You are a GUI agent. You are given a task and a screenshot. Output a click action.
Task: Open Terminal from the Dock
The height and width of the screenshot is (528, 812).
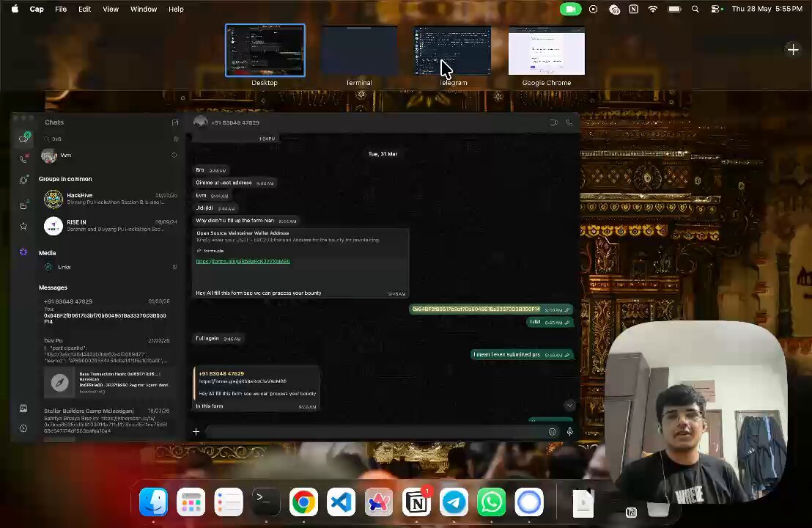click(x=266, y=502)
